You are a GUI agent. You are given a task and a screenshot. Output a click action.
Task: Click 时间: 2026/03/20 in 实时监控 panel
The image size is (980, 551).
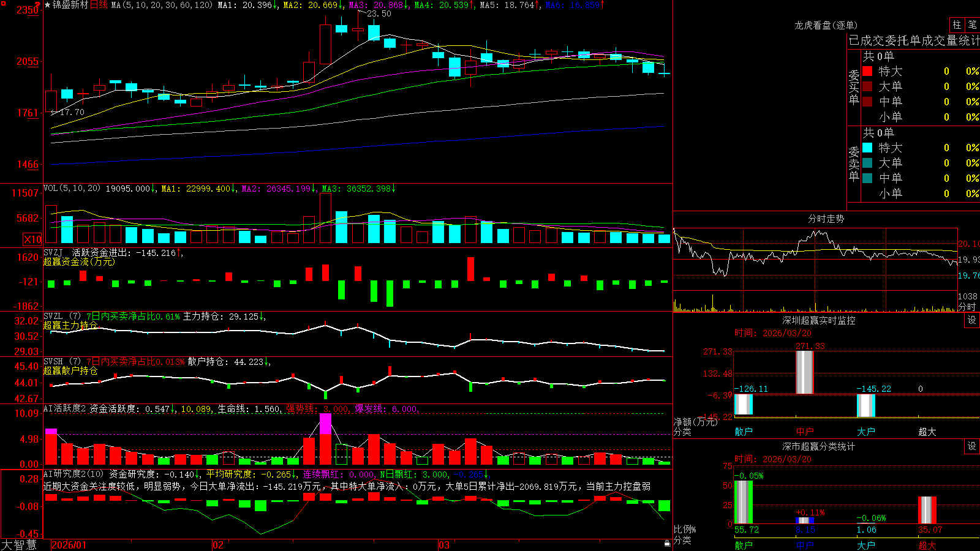773,333
